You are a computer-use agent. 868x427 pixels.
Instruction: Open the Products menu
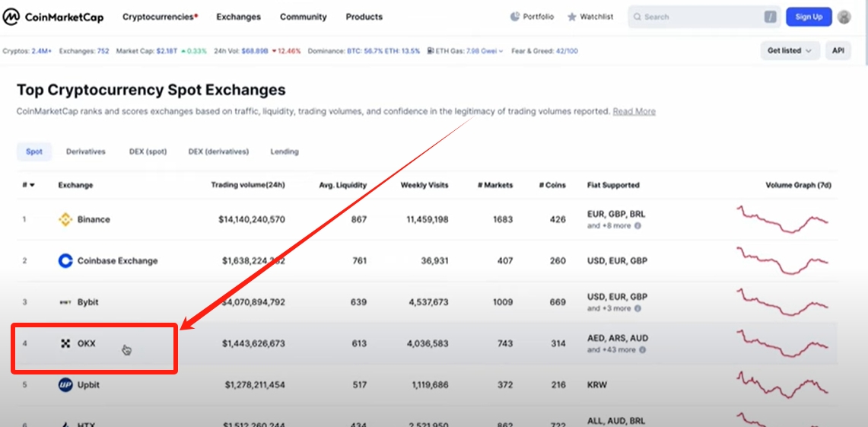(x=364, y=17)
